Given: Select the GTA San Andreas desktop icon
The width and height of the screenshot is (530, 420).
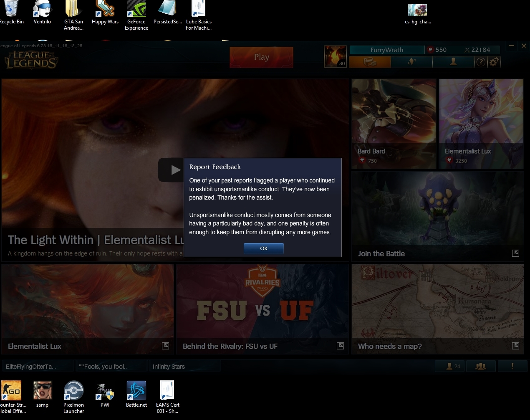Looking at the screenshot, I should [73, 15].
